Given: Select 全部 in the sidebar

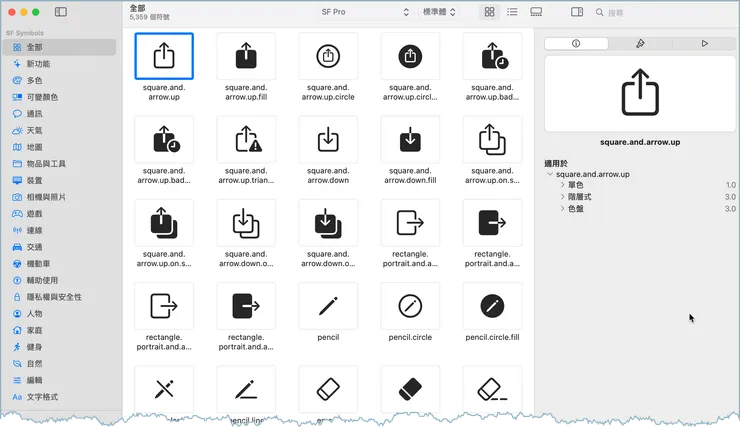Looking at the screenshot, I should 59,47.
